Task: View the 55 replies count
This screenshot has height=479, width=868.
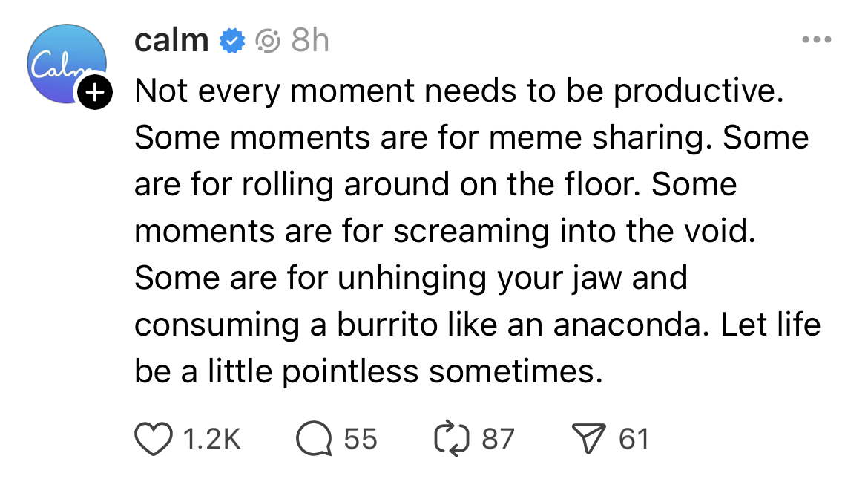Action: (361, 439)
